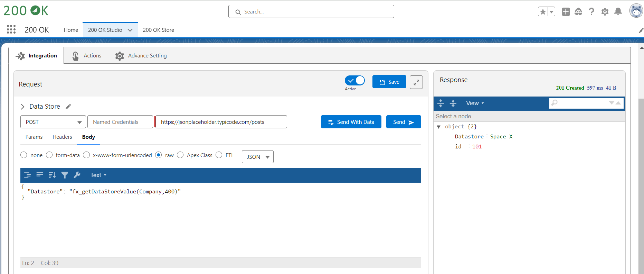This screenshot has height=274, width=644.
Task: Open the App Launcher grid icon
Action: (11, 30)
